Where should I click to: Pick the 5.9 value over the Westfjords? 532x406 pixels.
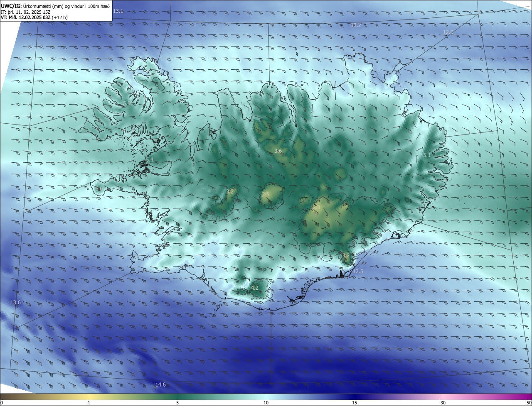(127, 103)
